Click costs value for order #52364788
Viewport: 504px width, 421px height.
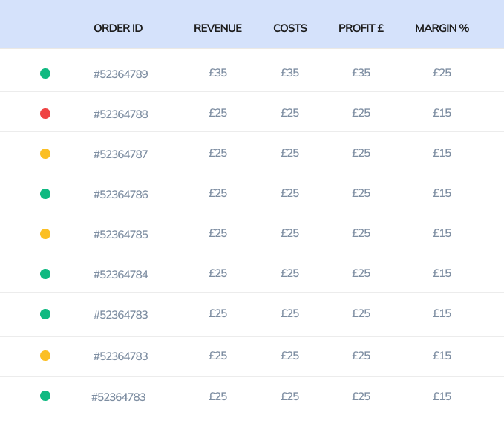pyautogui.click(x=290, y=113)
